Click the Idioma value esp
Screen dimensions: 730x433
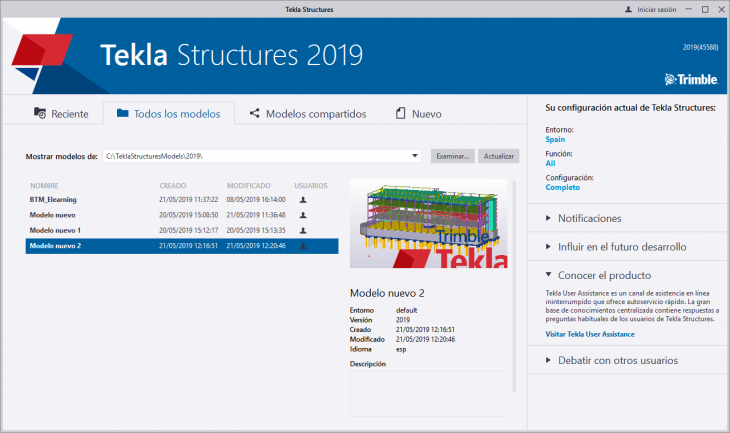[x=401, y=349]
